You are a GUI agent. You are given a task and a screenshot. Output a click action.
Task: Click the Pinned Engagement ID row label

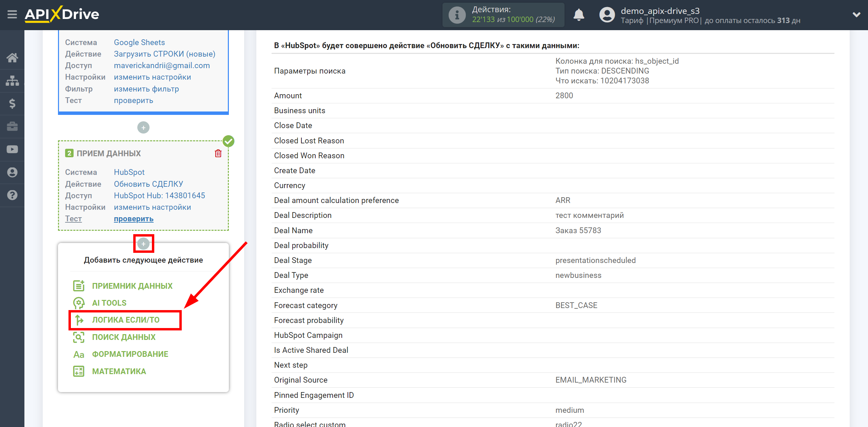point(314,395)
